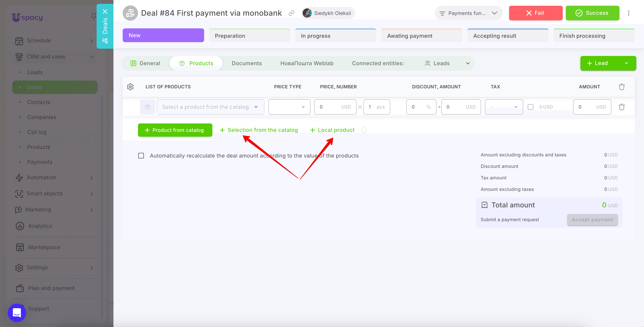Open Contacts in the sidebar
The image size is (644, 327).
(39, 102)
